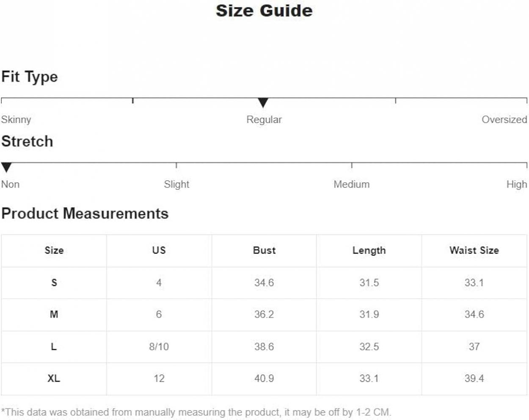Select the XL size row label
The height and width of the screenshot is (420, 529).
tap(54, 379)
